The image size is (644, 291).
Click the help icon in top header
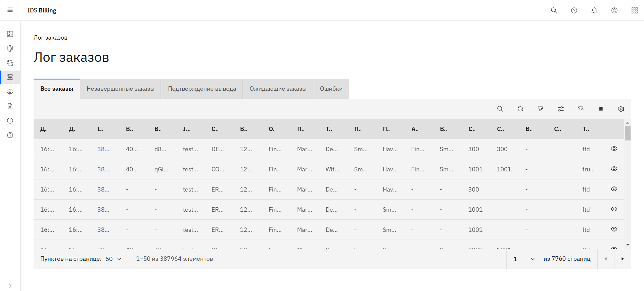coord(574,10)
